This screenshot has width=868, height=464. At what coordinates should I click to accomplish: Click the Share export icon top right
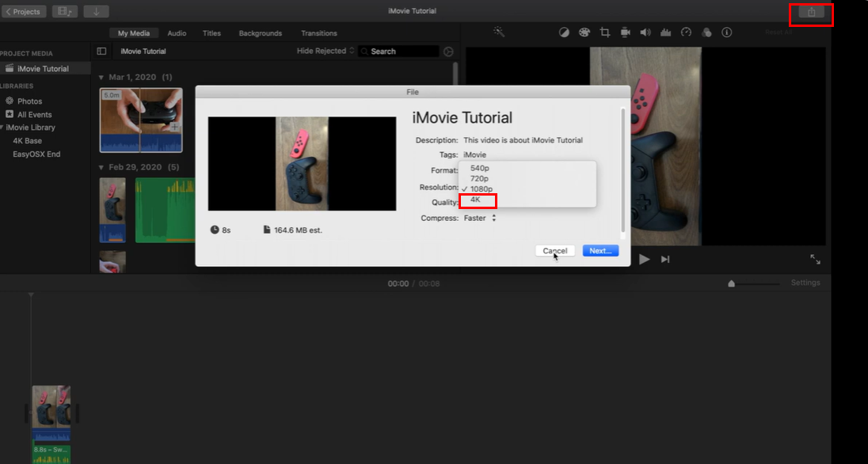tap(810, 11)
